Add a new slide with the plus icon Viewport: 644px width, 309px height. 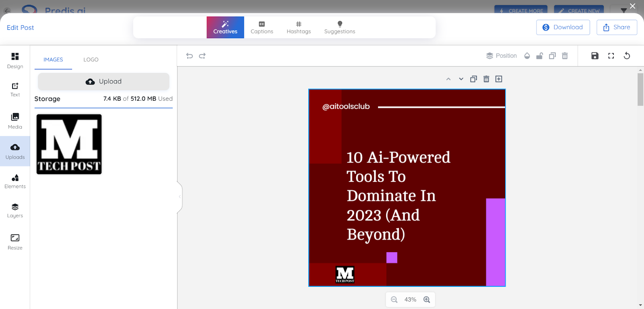coord(499,79)
